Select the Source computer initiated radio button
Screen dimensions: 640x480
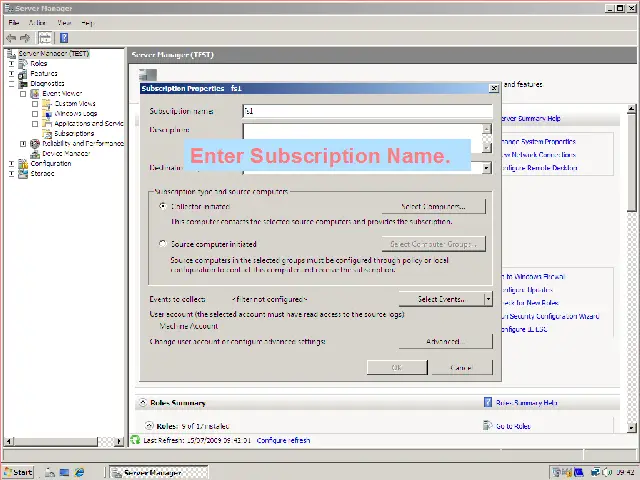[163, 244]
